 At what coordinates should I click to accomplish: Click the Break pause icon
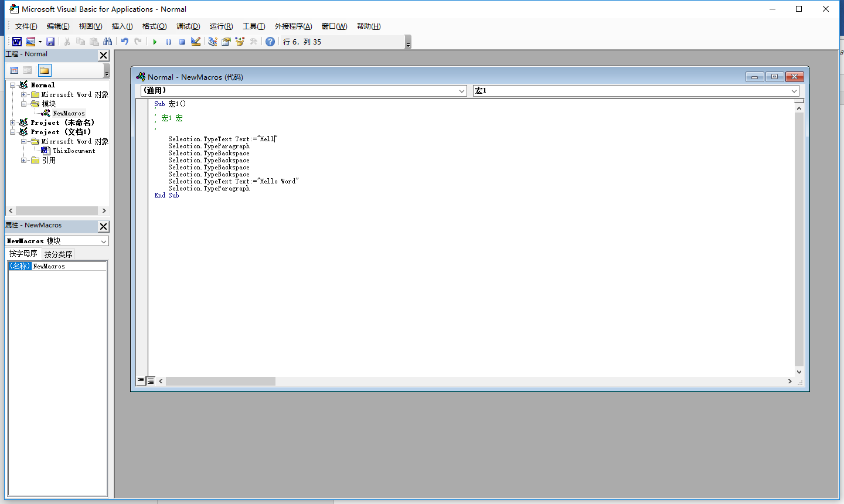tap(168, 42)
